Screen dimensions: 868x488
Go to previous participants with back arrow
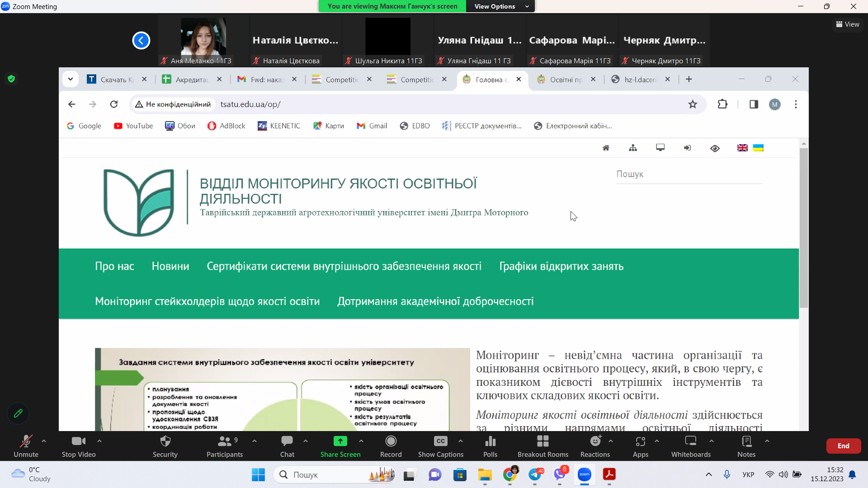pos(141,41)
